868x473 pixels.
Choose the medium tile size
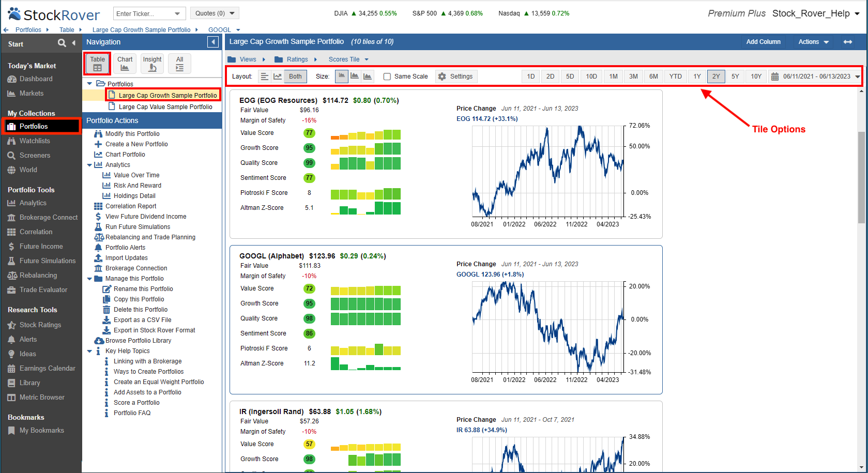tap(355, 77)
